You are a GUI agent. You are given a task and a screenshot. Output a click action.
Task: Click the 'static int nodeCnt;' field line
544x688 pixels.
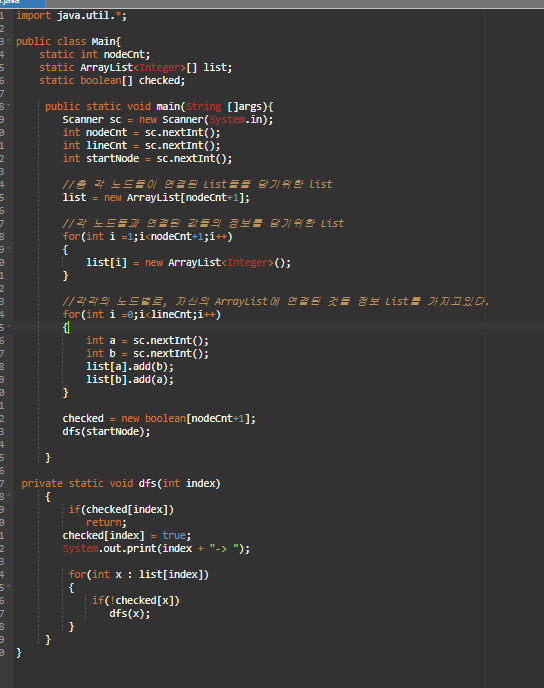click(95, 55)
